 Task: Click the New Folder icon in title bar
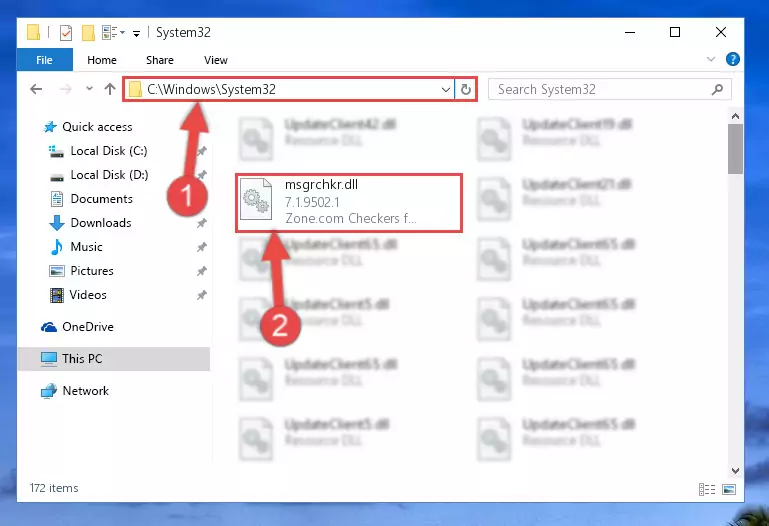click(x=88, y=33)
